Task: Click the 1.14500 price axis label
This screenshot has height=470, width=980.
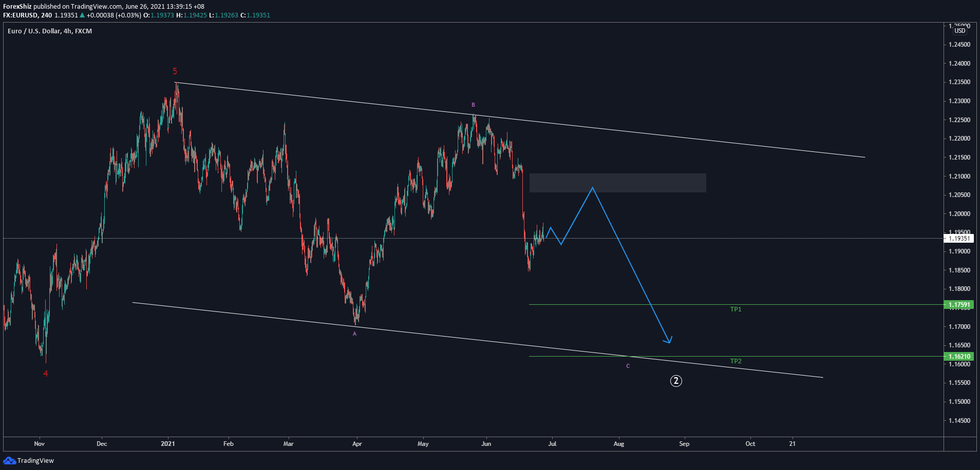Action: pos(959,421)
